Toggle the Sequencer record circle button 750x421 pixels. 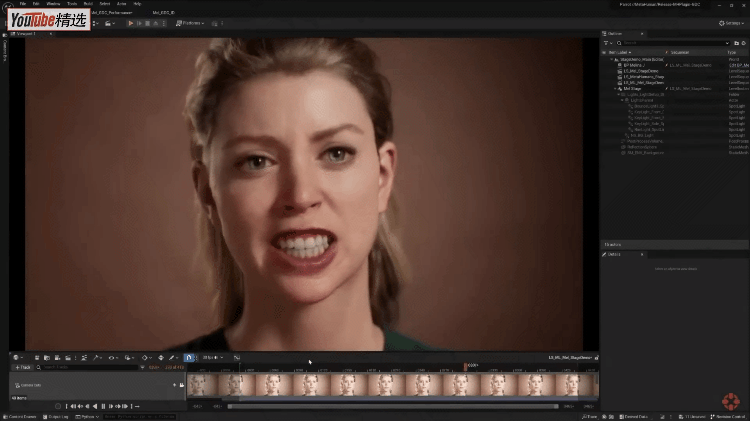click(x=58, y=406)
